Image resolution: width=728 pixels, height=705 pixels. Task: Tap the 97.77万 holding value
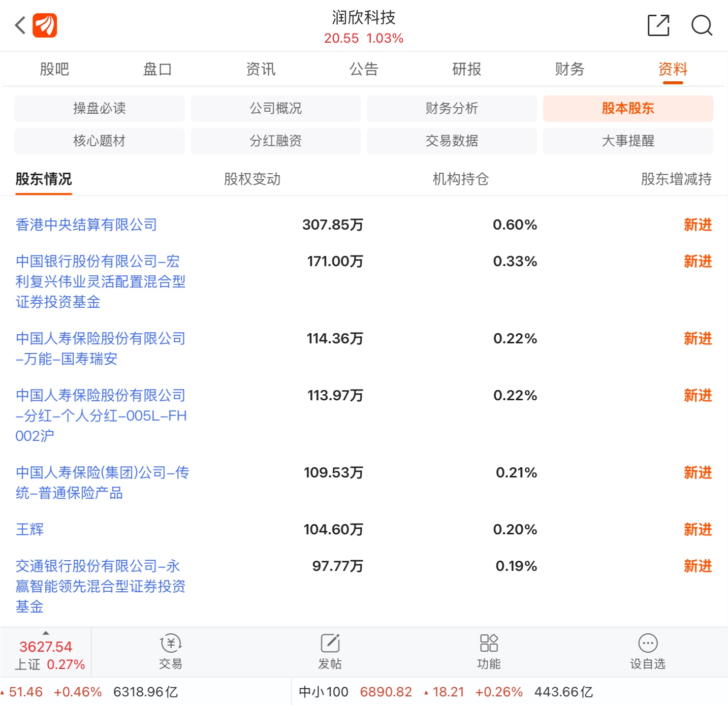(x=338, y=566)
